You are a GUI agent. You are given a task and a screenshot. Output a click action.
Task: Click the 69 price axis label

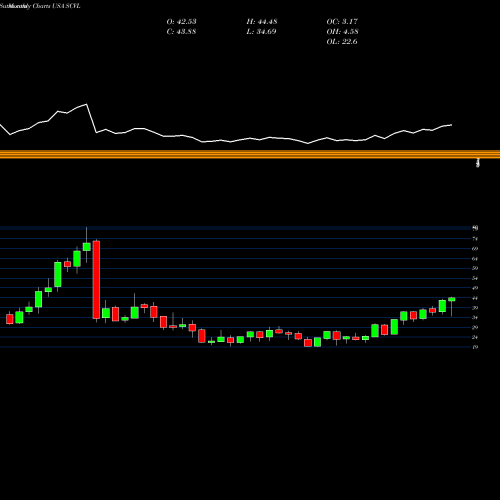(x=475, y=249)
